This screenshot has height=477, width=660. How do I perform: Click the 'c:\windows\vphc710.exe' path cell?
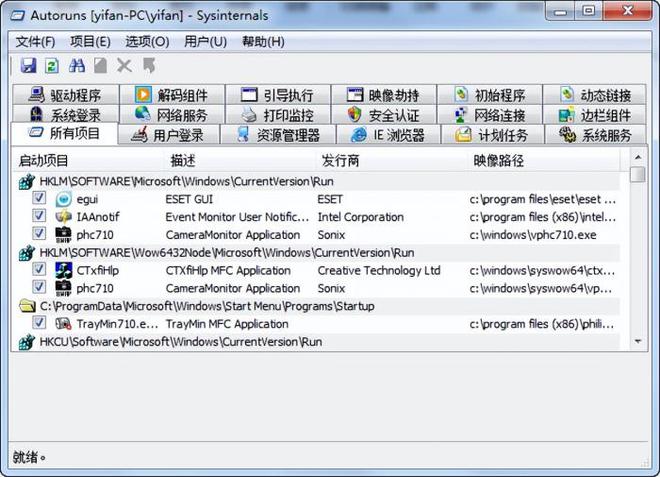[533, 235]
